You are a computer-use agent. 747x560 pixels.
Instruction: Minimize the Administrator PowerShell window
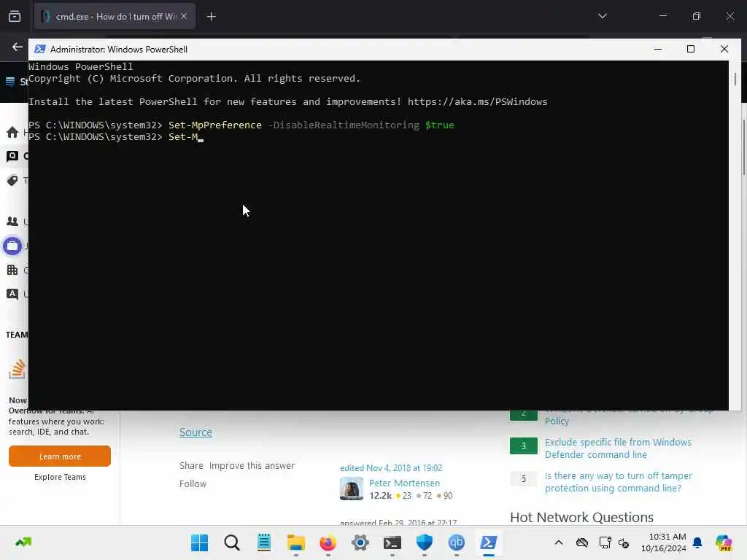(658, 49)
